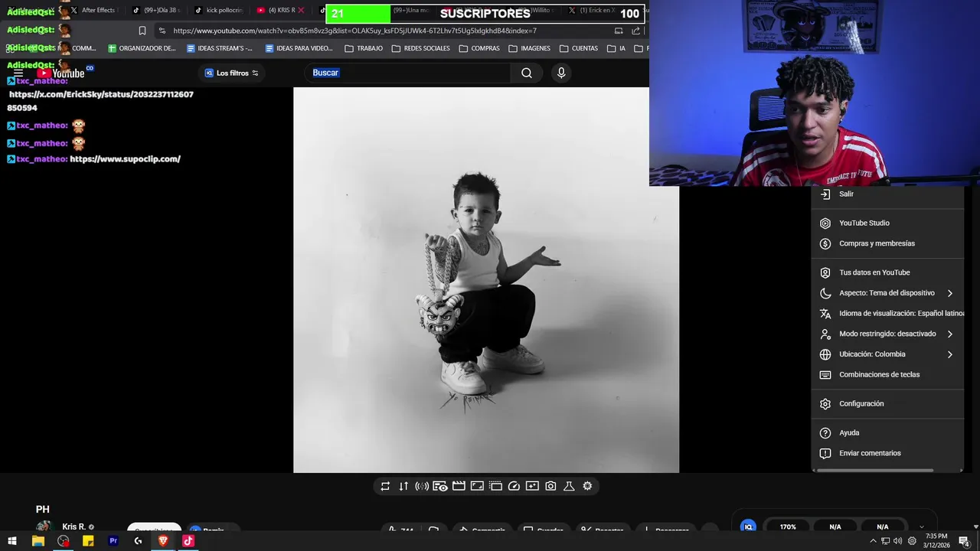
Task: Open the REDES SOCIALES bookmarks folder
Action: click(420, 48)
